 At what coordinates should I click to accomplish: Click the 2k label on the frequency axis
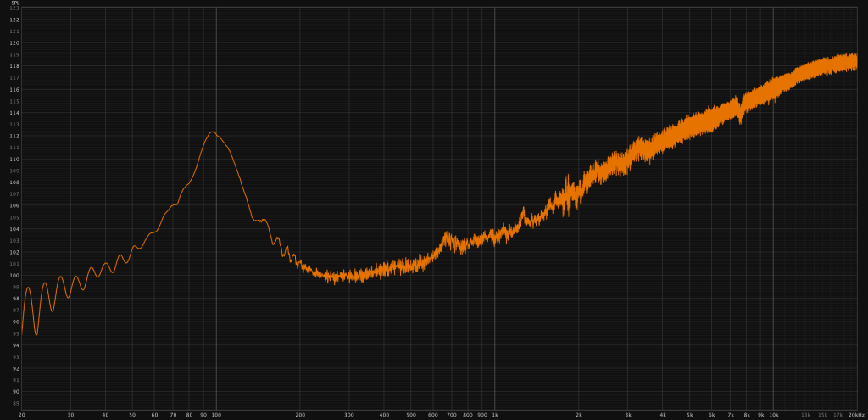tap(578, 416)
